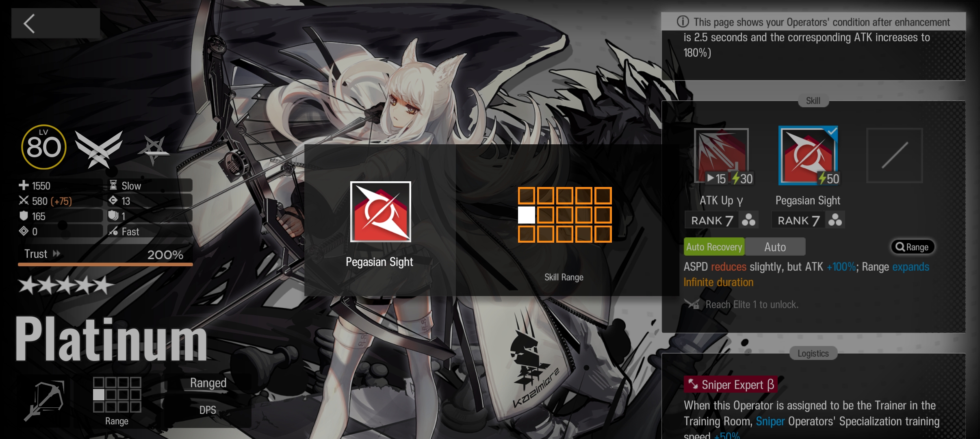Toggle the checkmark on Pegasian Sight skill

pos(832,131)
